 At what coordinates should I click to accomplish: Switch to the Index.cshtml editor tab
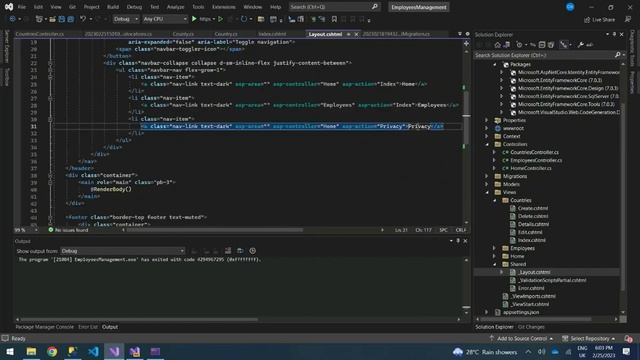click(272, 34)
